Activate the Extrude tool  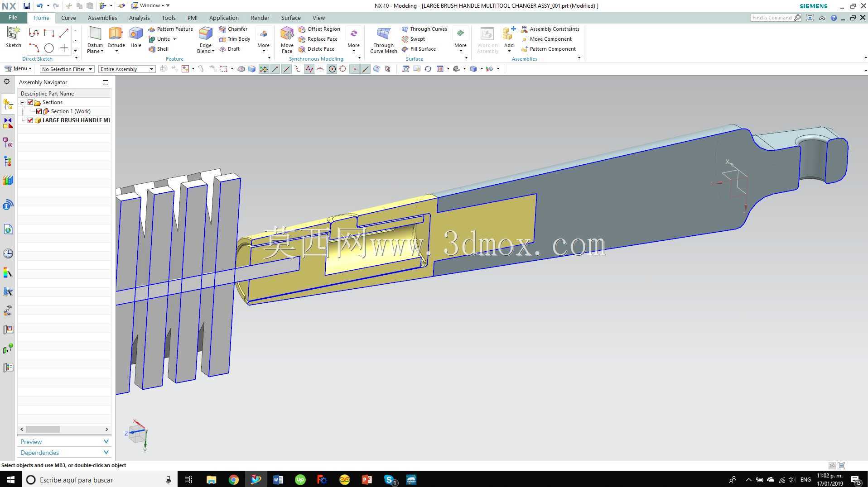click(116, 37)
